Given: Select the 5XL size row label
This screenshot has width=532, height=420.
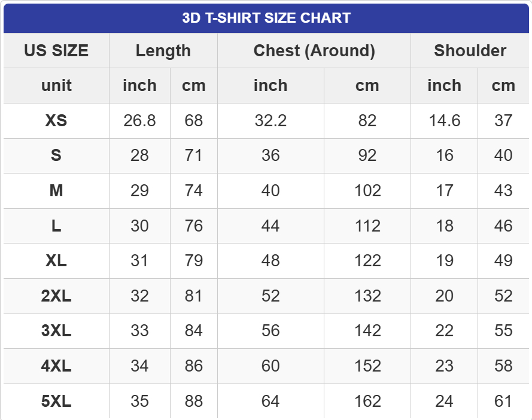Looking at the screenshot, I should (56, 401).
